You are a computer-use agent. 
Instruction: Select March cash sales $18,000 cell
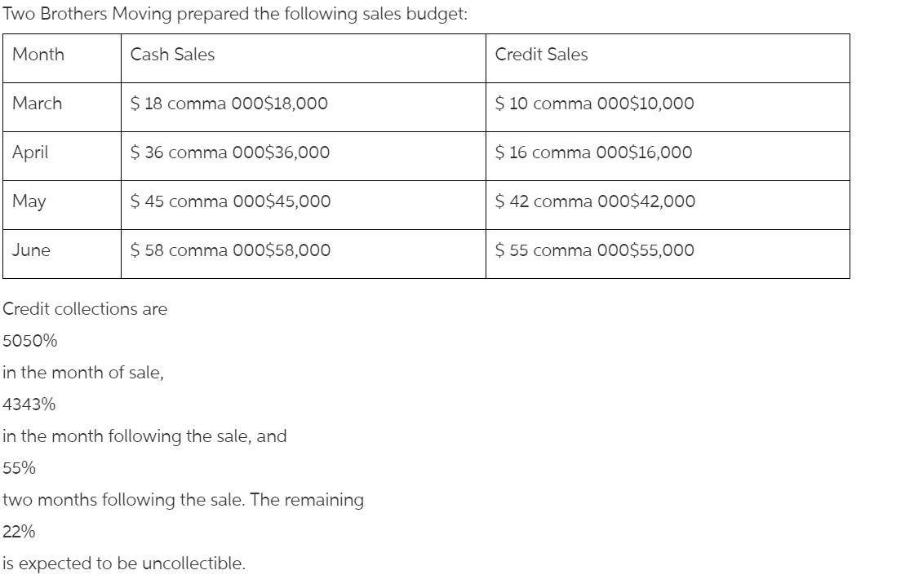(303, 107)
